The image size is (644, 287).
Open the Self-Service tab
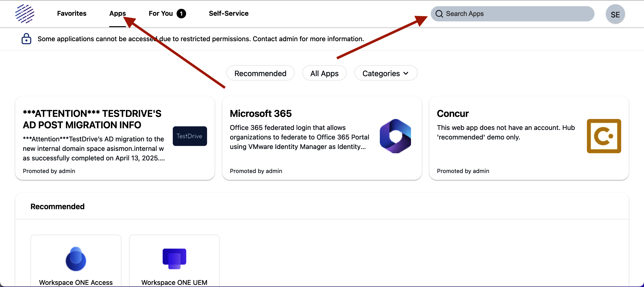(228, 14)
